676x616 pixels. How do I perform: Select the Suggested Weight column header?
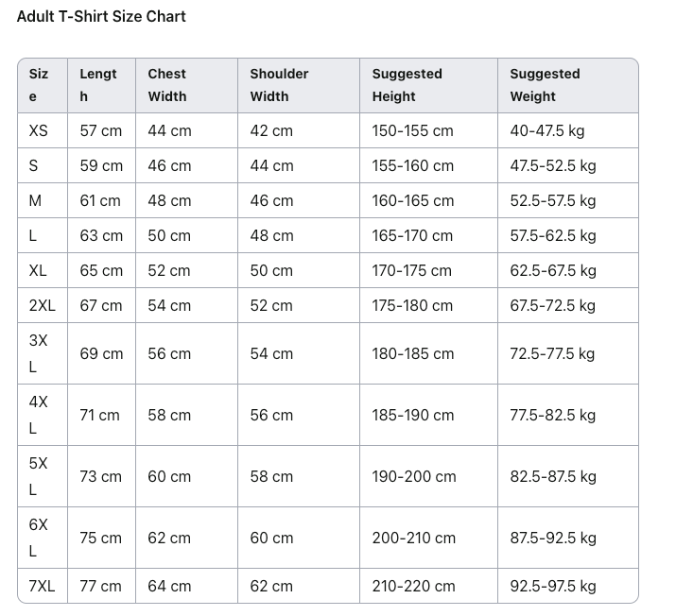[x=545, y=85]
